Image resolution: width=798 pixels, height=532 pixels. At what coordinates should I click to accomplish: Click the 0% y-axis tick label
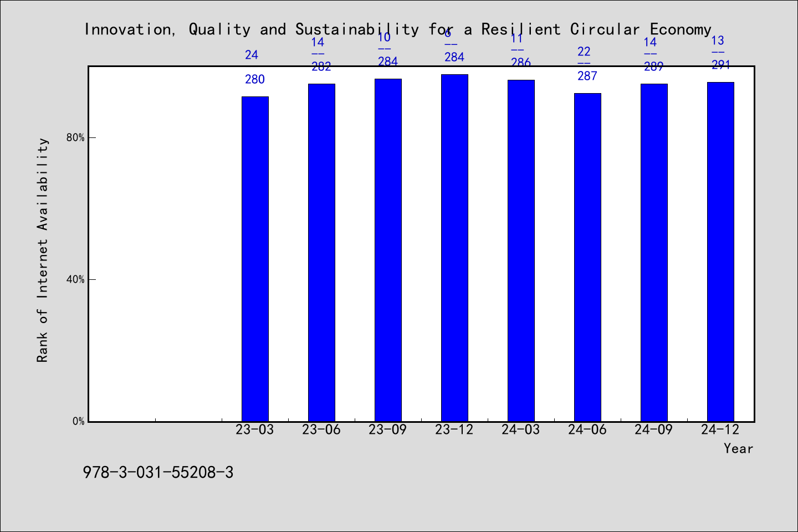tap(79, 421)
